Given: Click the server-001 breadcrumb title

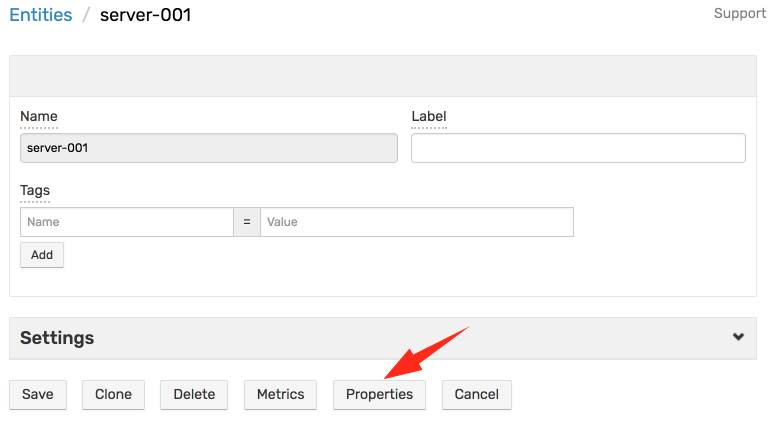Looking at the screenshot, I should [146, 15].
